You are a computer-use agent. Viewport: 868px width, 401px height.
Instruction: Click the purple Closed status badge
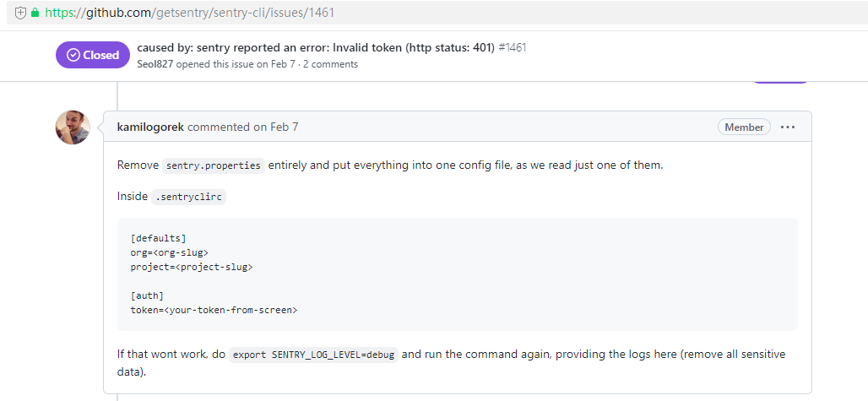pos(93,55)
